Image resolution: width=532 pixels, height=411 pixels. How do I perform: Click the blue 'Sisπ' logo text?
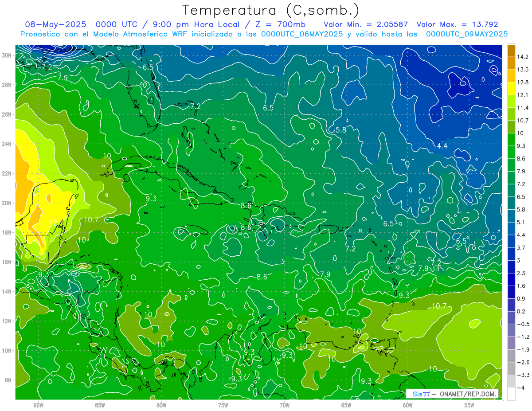click(x=421, y=394)
